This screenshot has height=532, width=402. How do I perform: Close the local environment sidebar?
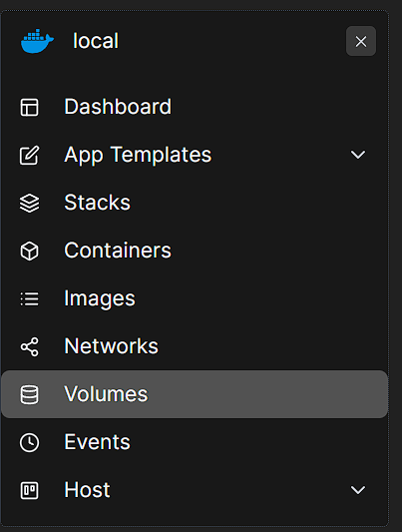(x=361, y=41)
